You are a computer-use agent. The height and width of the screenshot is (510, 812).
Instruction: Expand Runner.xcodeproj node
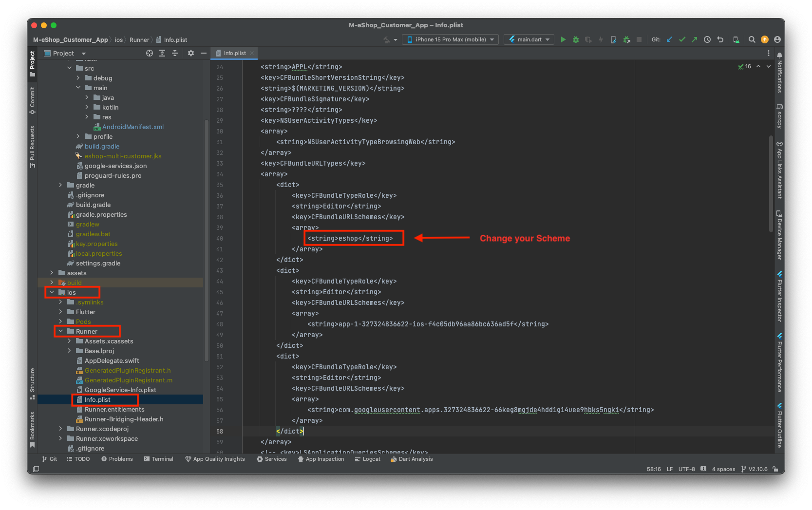(60, 429)
